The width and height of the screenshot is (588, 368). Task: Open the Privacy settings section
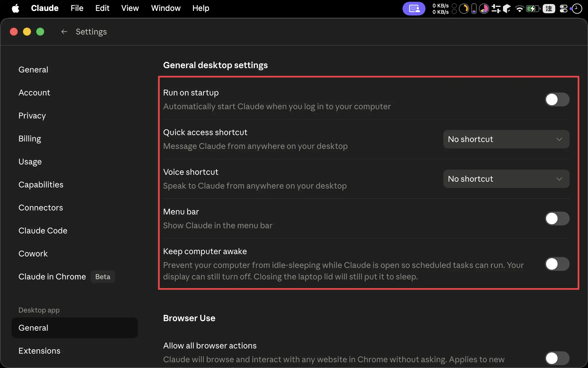(x=32, y=116)
